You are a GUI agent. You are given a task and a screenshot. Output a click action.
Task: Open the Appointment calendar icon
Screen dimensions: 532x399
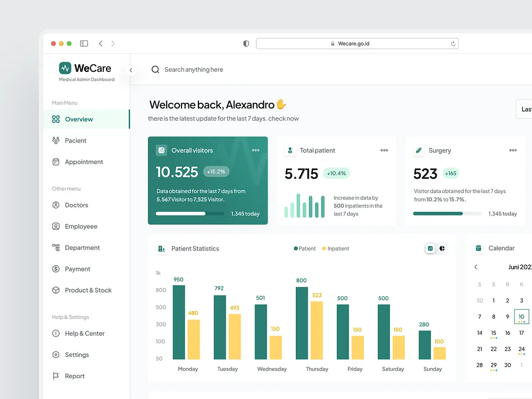(x=56, y=162)
